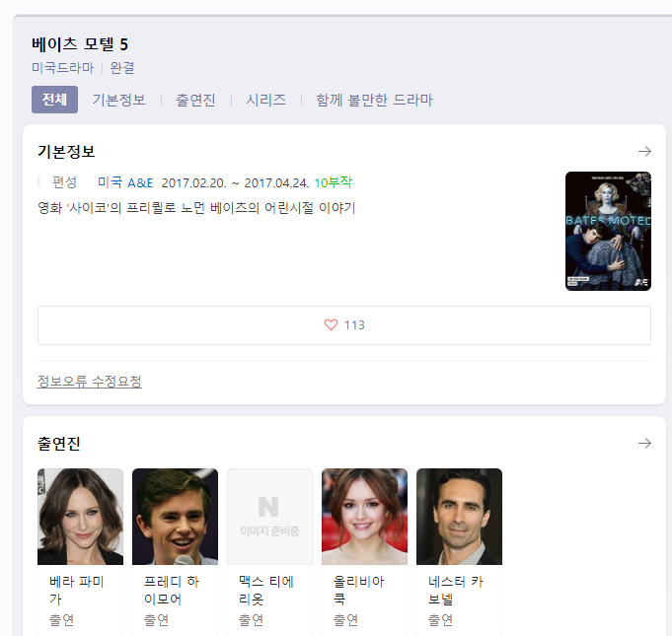Open the 시리즈 tab
The width and height of the screenshot is (672, 636).
click(265, 100)
